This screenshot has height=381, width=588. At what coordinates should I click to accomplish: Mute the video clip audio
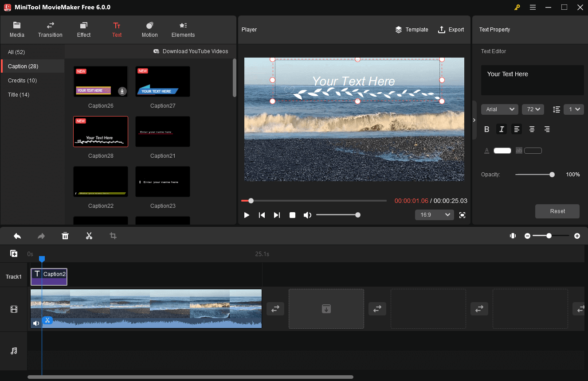[36, 323]
